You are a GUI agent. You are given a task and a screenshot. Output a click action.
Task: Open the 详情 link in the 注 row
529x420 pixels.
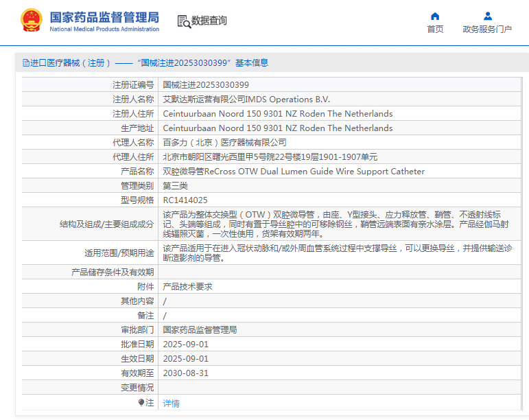tap(171, 404)
